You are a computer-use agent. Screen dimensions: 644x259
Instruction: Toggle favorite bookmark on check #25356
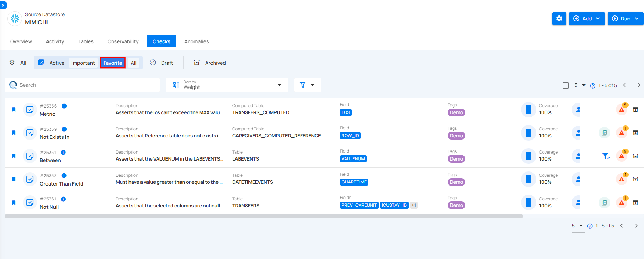coord(14,109)
